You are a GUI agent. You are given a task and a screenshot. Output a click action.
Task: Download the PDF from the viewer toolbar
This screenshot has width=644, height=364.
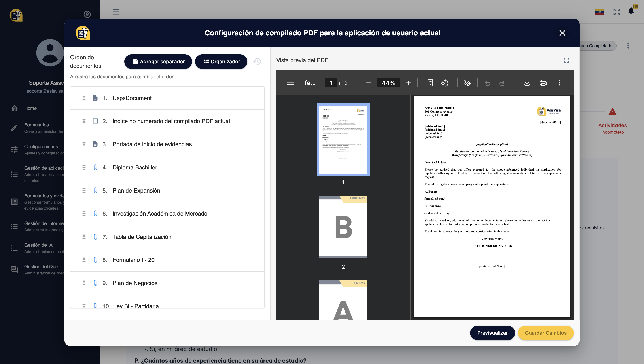pos(527,83)
